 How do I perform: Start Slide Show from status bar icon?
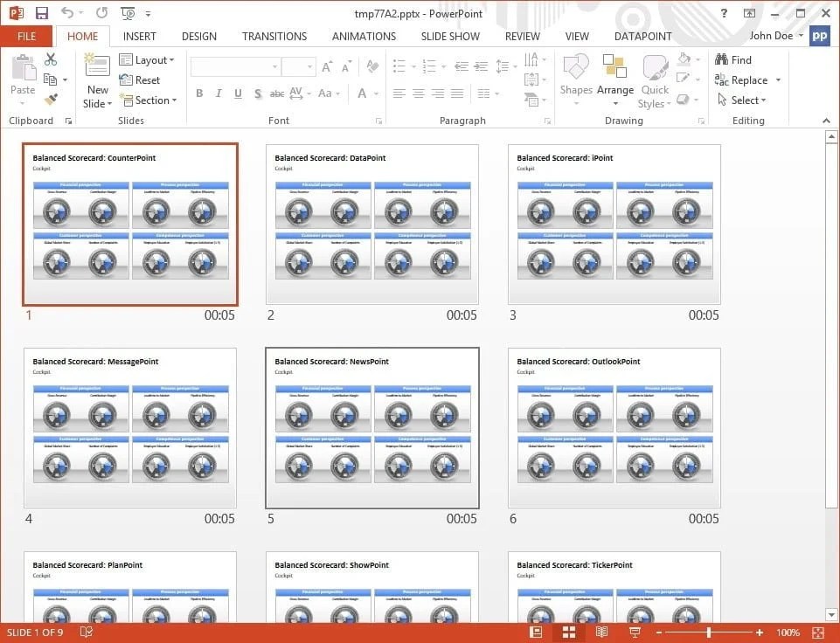(634, 632)
